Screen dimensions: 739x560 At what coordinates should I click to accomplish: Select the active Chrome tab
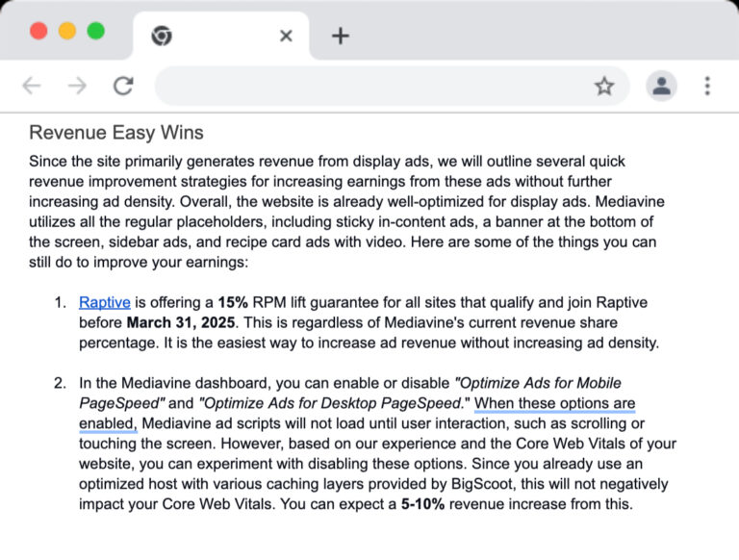pos(220,36)
